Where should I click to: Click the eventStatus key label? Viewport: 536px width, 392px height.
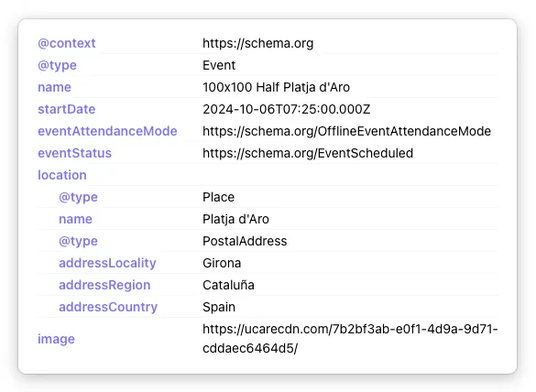74,153
